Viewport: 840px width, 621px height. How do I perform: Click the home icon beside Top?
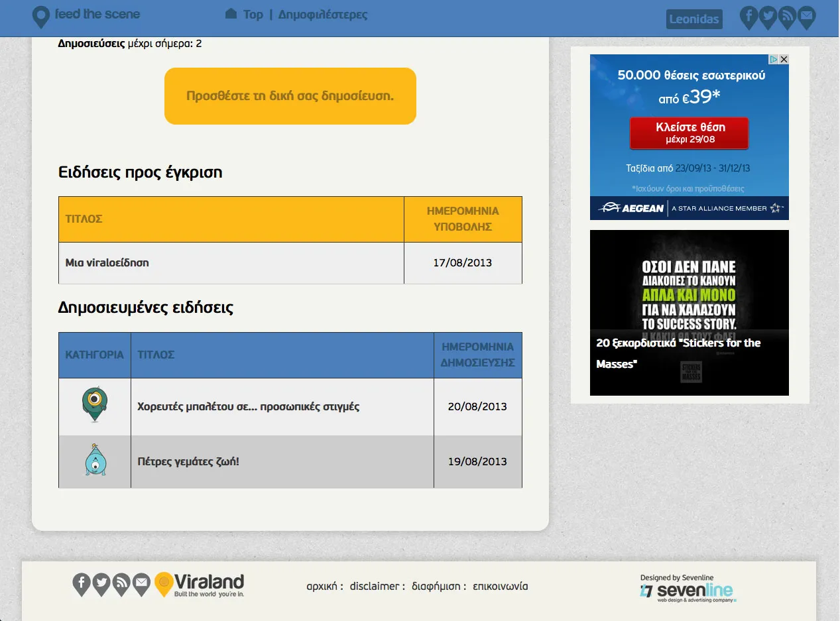(x=231, y=13)
